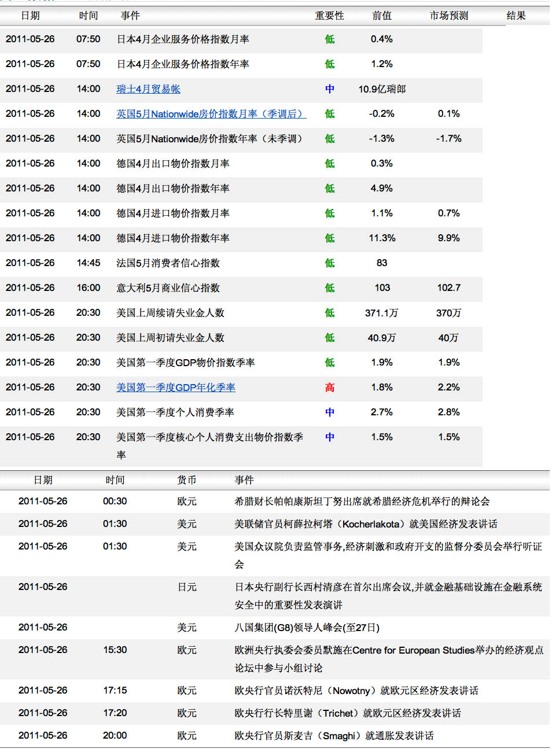Screen dimensions: 552x756
Task: Click the 市场预测 column header
Action: (x=449, y=16)
